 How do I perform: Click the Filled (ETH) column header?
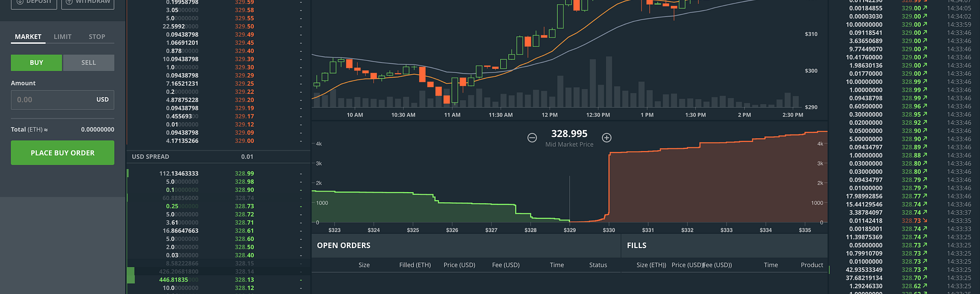(x=415, y=265)
